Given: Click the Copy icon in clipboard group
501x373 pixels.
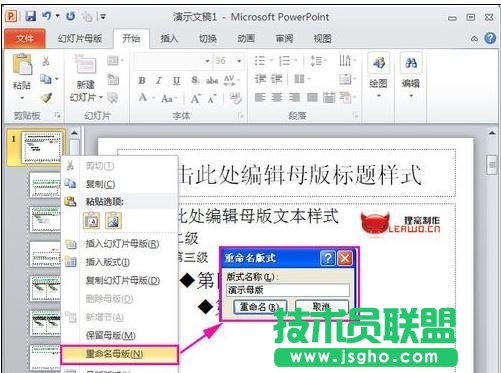Looking at the screenshot, I should click(46, 79).
